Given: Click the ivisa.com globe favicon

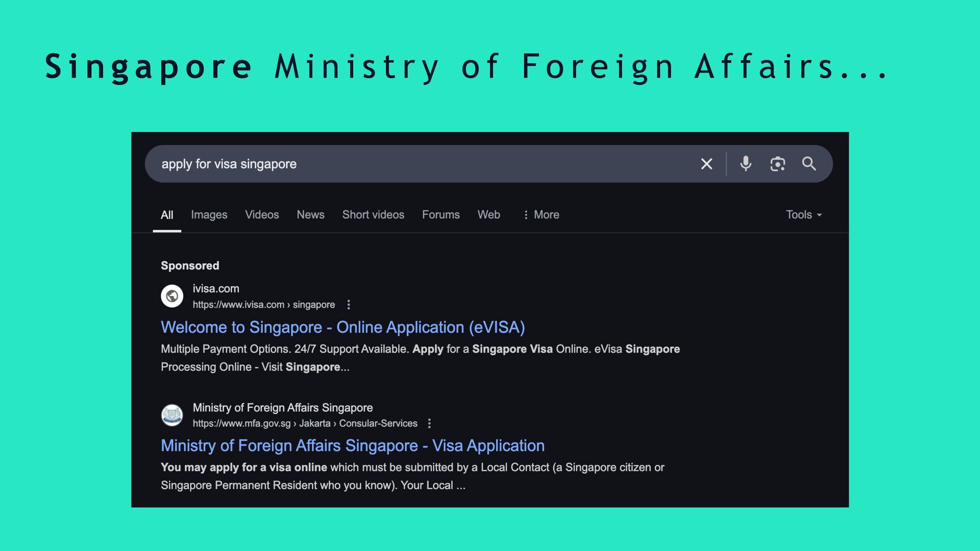Looking at the screenshot, I should 172,296.
